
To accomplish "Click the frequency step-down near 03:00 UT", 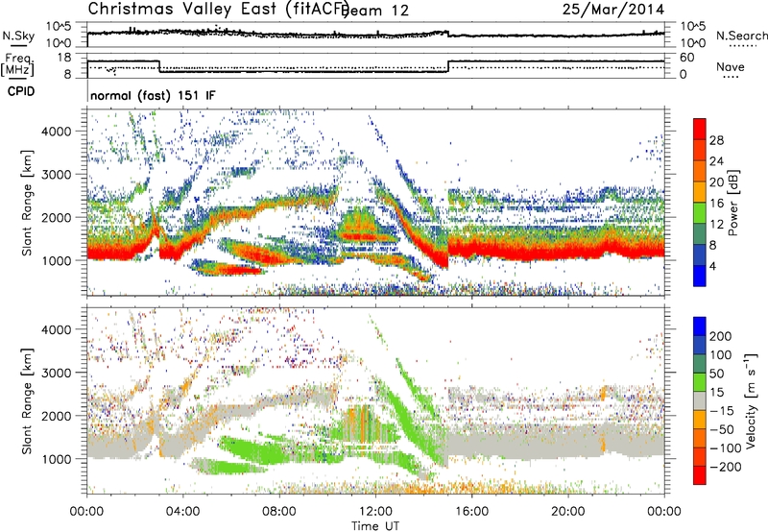I will point(159,66).
